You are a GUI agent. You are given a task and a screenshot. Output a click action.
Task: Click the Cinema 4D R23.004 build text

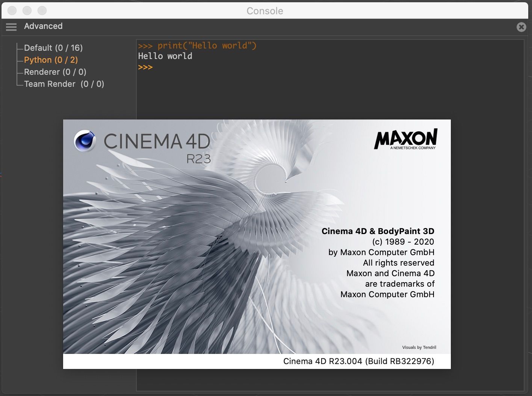(x=359, y=361)
